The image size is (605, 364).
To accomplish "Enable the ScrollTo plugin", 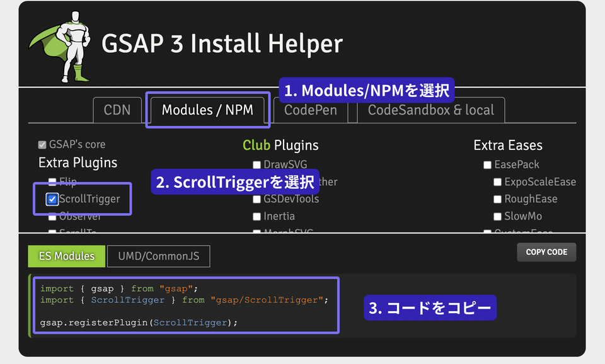I will pyautogui.click(x=52, y=231).
